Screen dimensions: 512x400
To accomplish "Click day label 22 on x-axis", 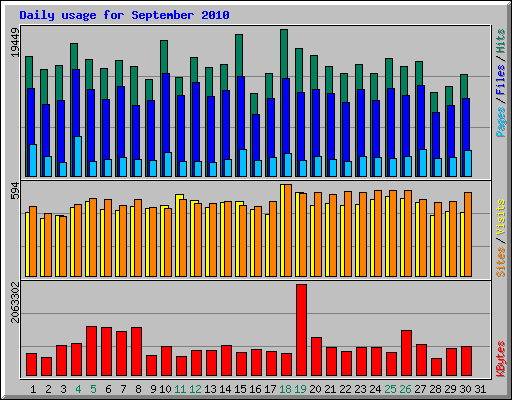I will (x=345, y=389).
